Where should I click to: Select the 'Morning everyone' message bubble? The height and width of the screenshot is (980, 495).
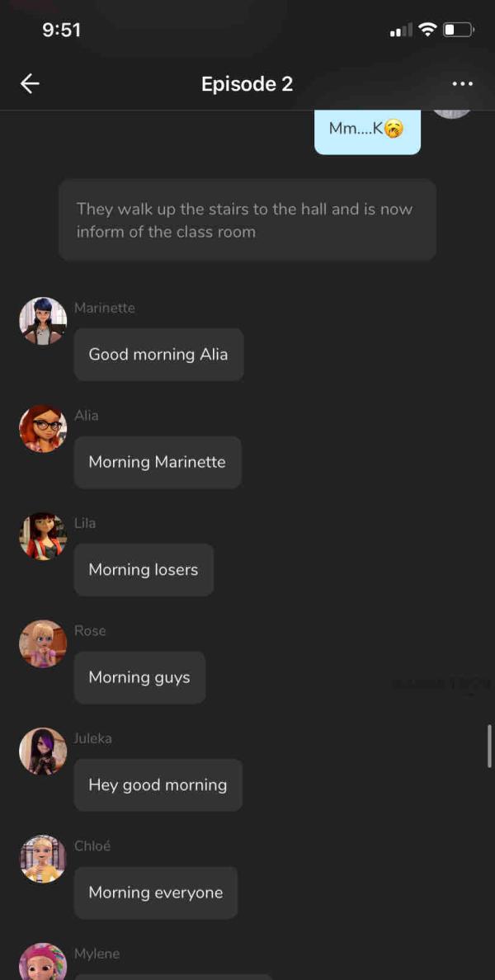point(156,892)
